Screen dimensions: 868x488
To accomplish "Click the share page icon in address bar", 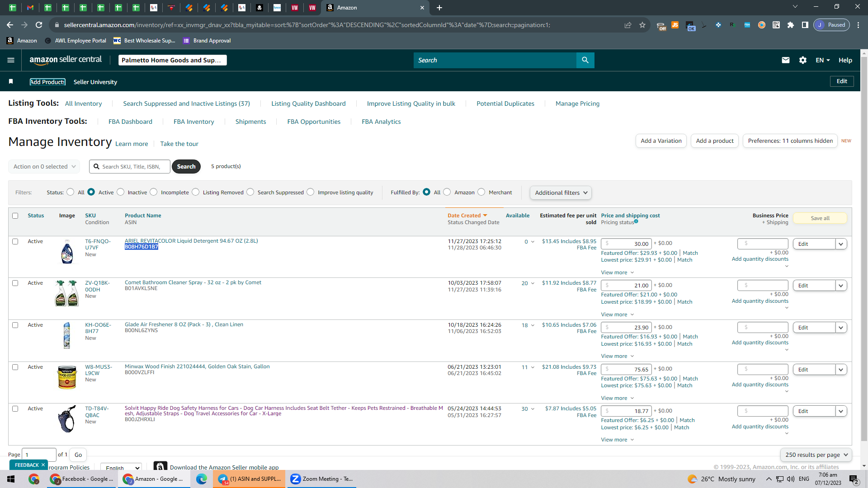I will tap(628, 25).
